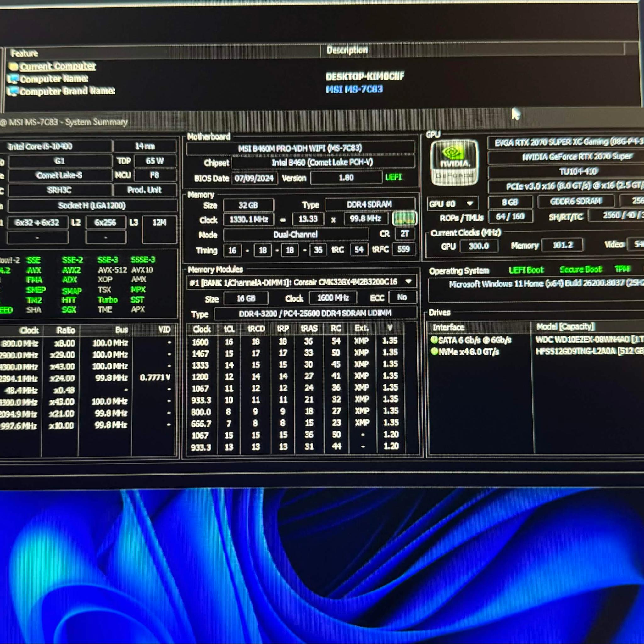The image size is (644, 644).
Task: Click the memory size 32 GB field
Action: click(248, 205)
